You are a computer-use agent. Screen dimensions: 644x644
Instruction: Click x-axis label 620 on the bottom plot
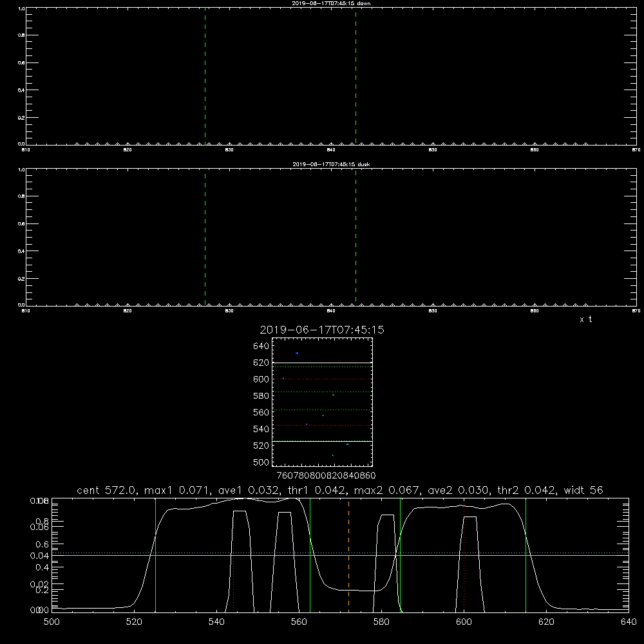[546, 622]
